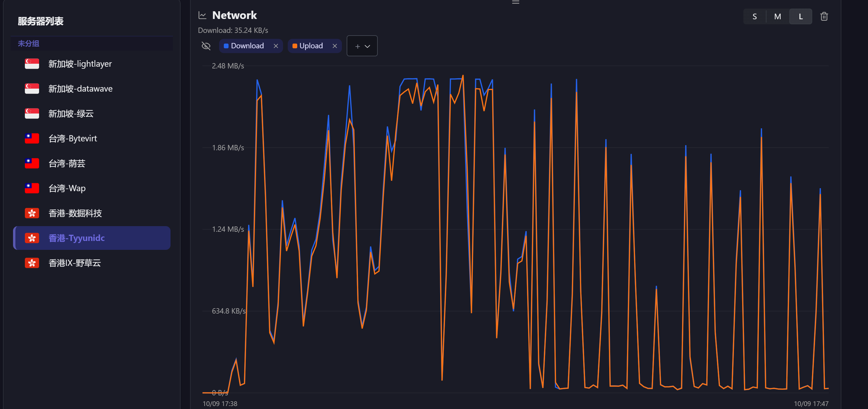Select server 台湾-Wap
This screenshot has height=409, width=868.
tap(92, 188)
